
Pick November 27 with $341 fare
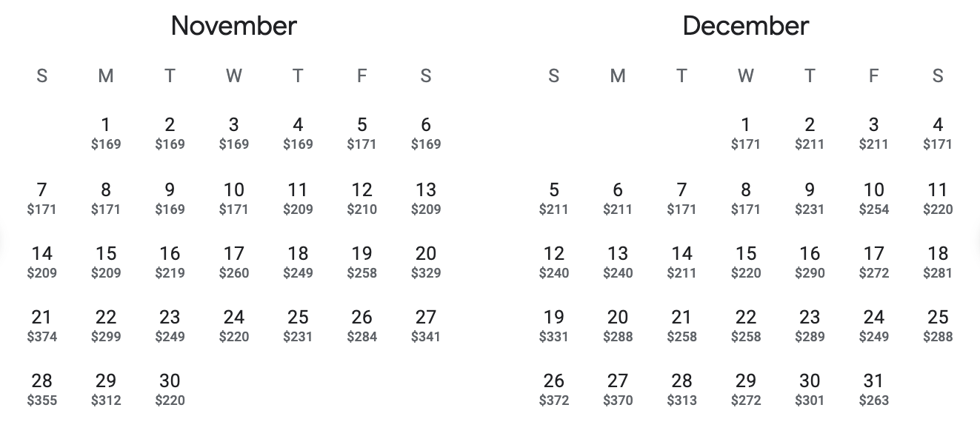426,326
